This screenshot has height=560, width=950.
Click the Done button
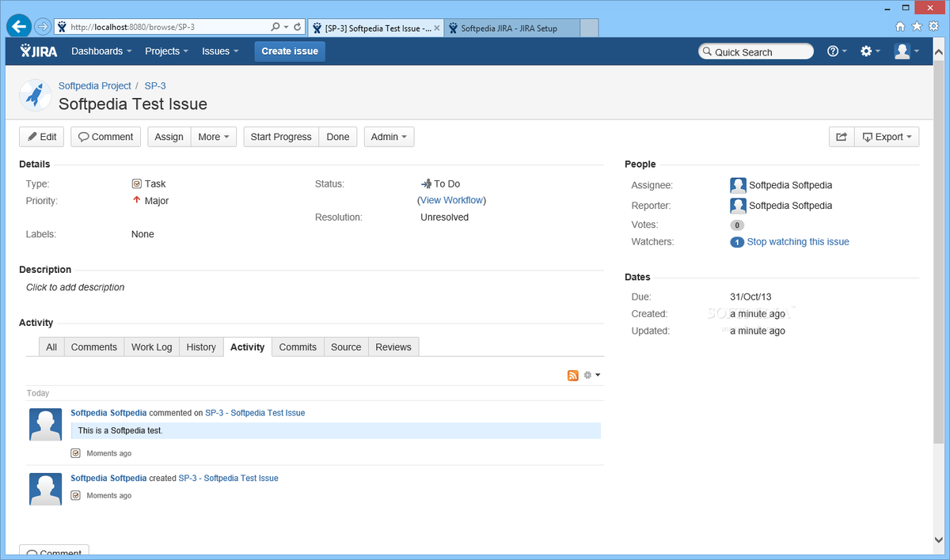[338, 137]
